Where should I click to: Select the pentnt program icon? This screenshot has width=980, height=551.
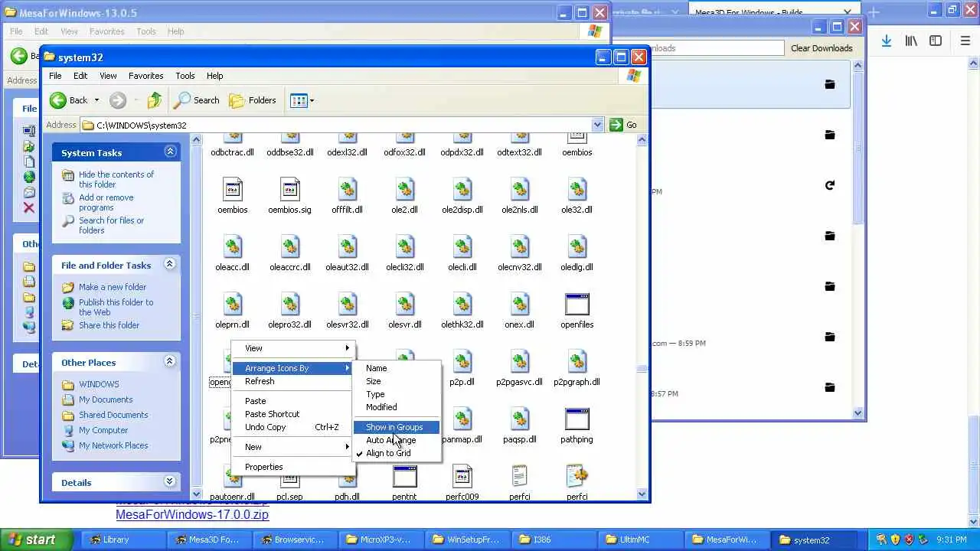[x=404, y=476]
